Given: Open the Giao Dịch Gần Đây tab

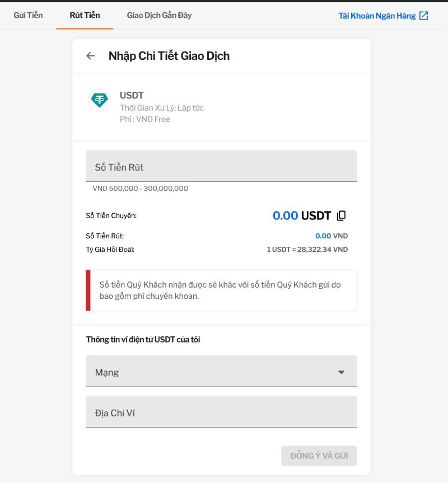Looking at the screenshot, I should pyautogui.click(x=158, y=15).
